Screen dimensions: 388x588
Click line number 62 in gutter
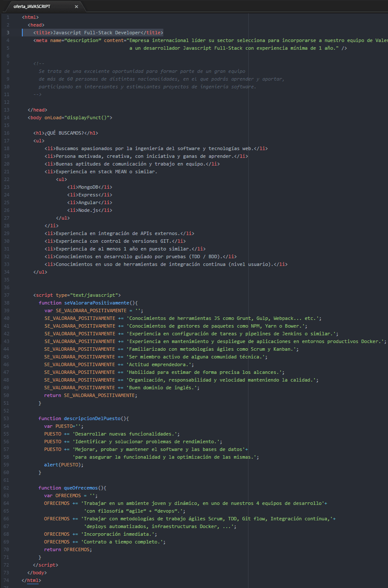6,488
